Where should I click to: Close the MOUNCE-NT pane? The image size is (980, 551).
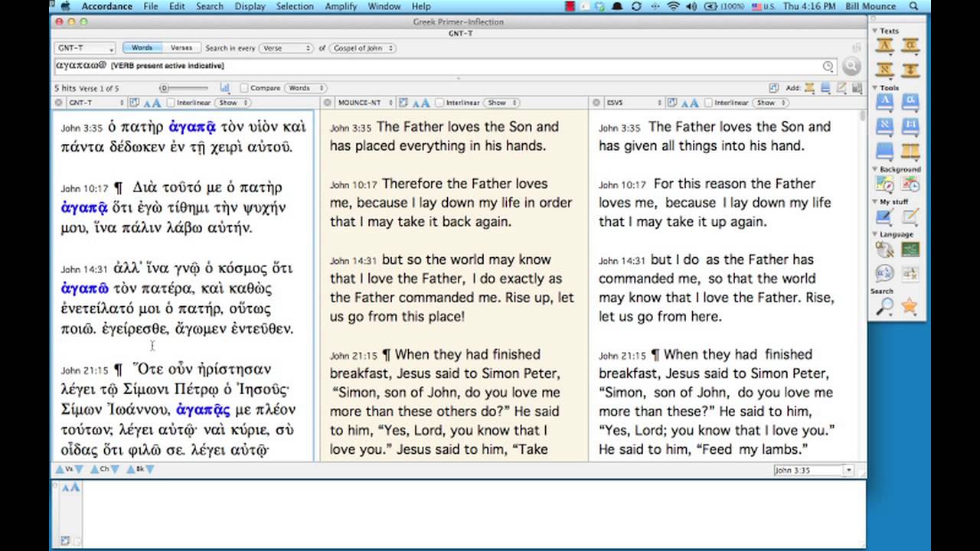tap(327, 103)
